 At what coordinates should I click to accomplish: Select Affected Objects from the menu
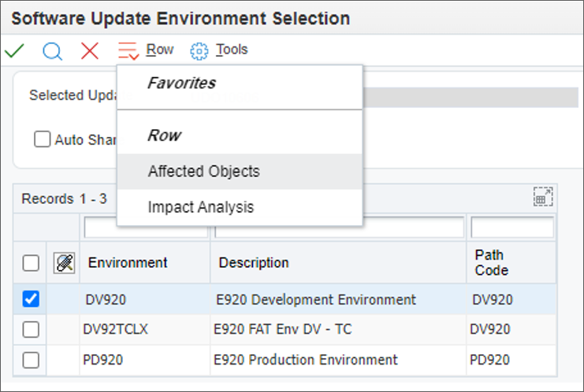click(x=203, y=172)
